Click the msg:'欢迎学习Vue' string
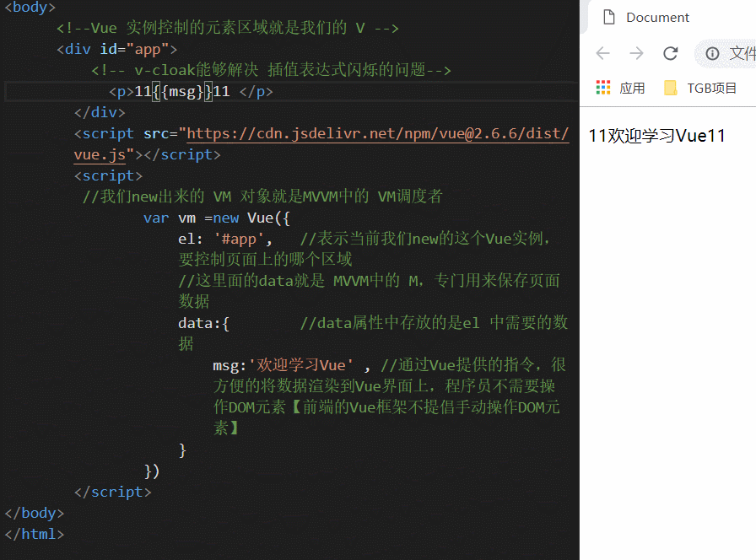This screenshot has height=560, width=756. click(x=301, y=365)
